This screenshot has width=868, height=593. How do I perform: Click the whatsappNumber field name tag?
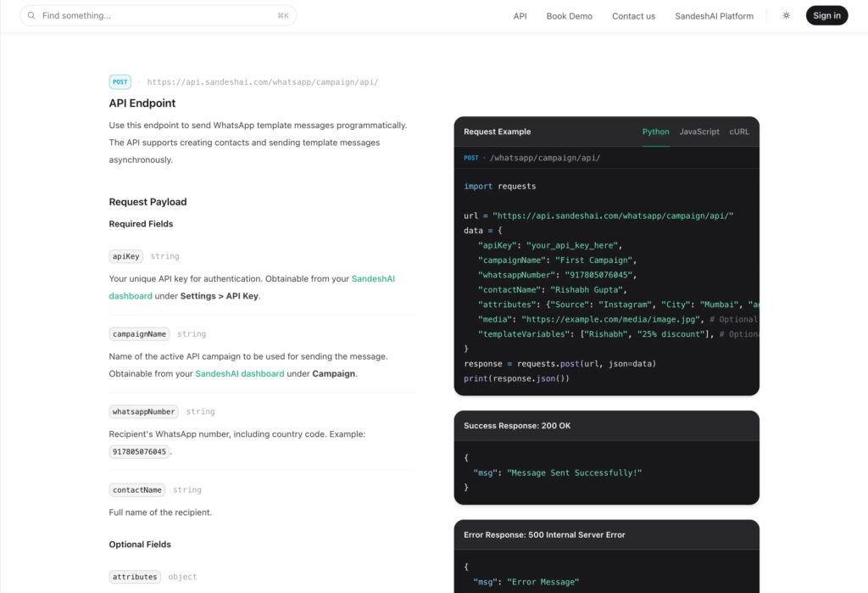tap(143, 411)
